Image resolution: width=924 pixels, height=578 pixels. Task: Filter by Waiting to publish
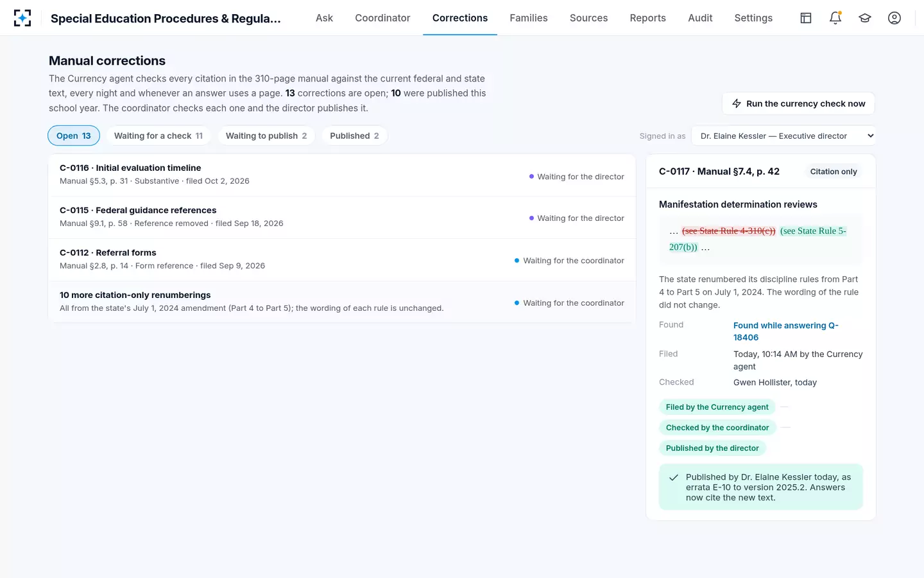click(266, 136)
